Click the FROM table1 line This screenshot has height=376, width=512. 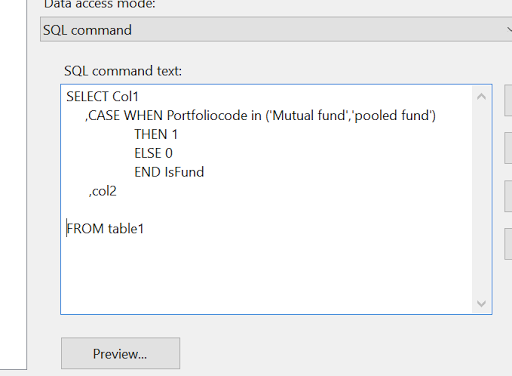pos(105,229)
